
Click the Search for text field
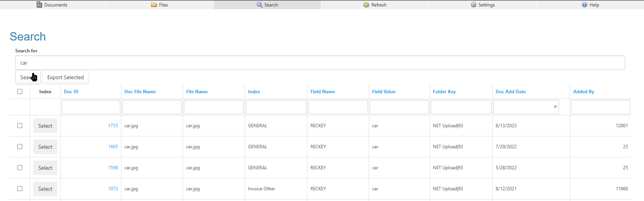(x=320, y=63)
